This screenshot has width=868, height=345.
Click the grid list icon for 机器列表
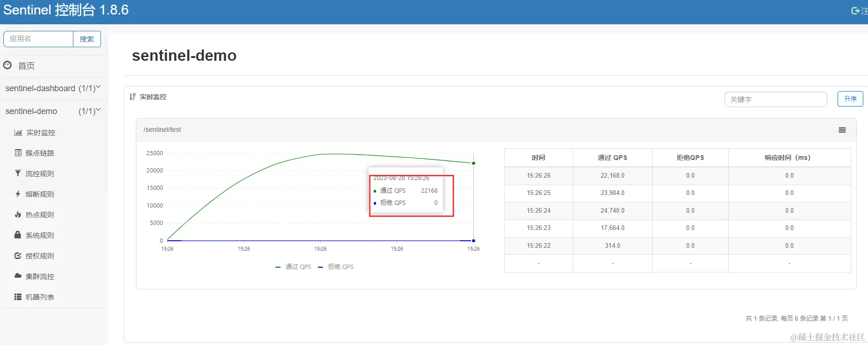(18, 297)
